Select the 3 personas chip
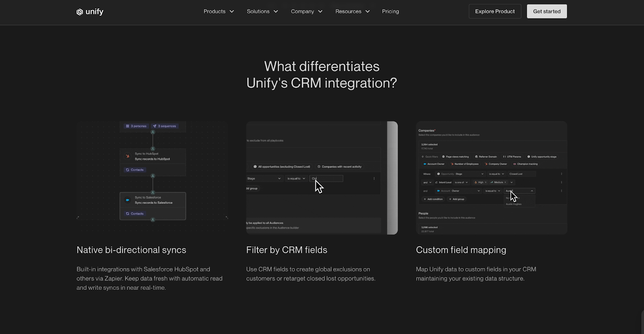This screenshot has width=644, height=334. (136, 126)
